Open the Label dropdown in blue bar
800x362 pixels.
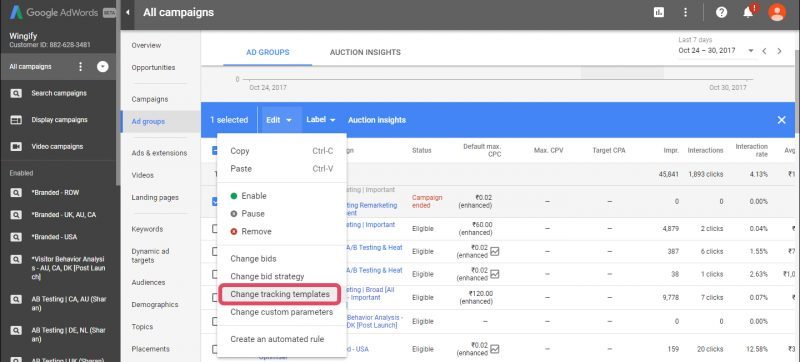click(321, 120)
